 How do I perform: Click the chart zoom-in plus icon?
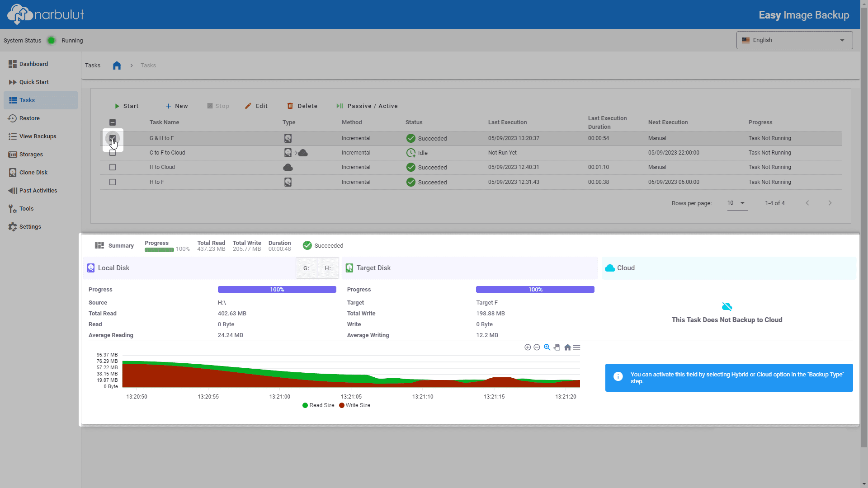click(x=528, y=347)
